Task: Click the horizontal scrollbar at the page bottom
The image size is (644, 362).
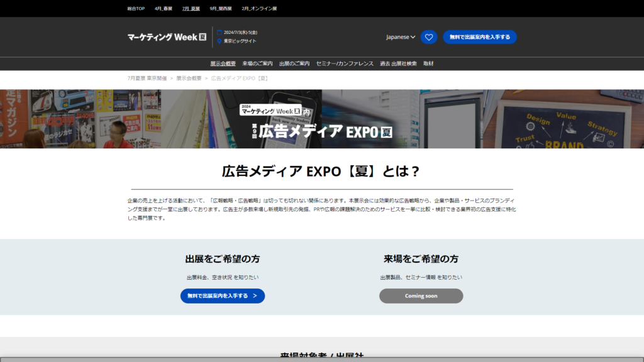Action: click(x=322, y=359)
